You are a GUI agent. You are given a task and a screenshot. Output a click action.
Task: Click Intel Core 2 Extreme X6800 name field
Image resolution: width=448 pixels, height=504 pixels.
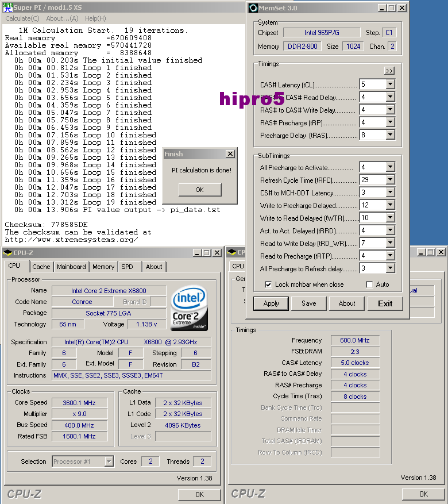(109, 291)
